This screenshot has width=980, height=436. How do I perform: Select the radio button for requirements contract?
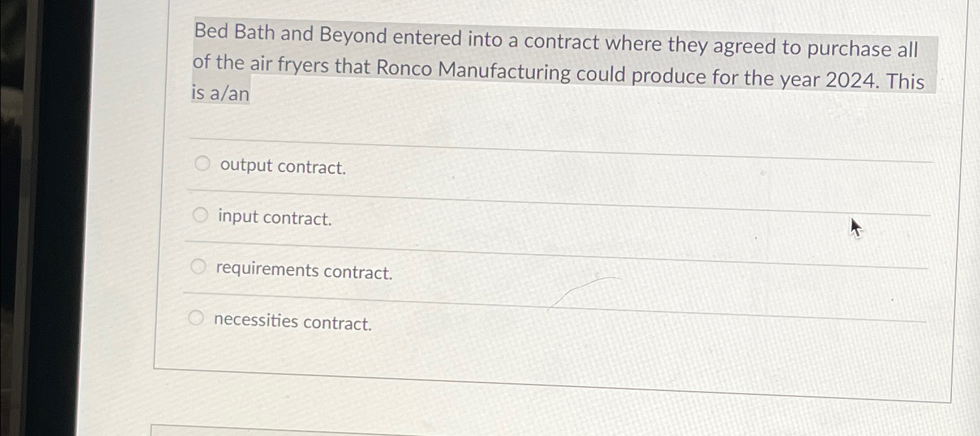point(197,265)
